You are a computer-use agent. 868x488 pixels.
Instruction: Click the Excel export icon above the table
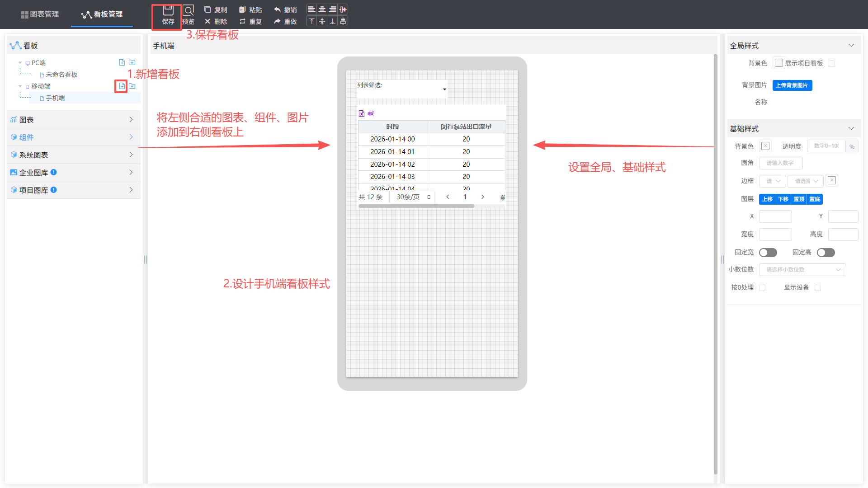pos(362,113)
